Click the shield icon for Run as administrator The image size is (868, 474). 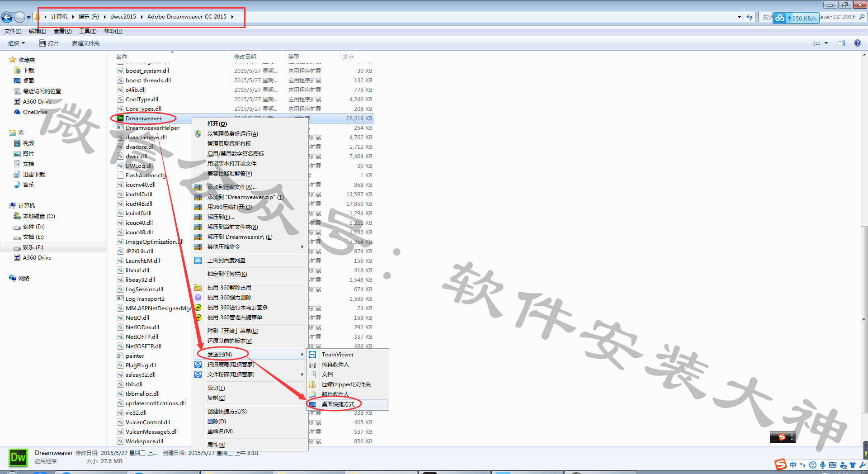(x=198, y=133)
